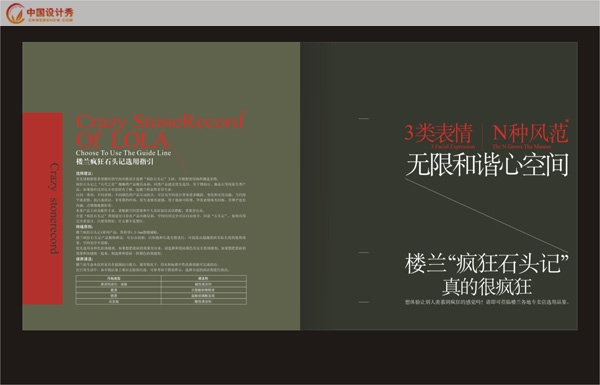Click the red Crazy StoneRecord heading
600x385 pixels.
tap(160, 122)
